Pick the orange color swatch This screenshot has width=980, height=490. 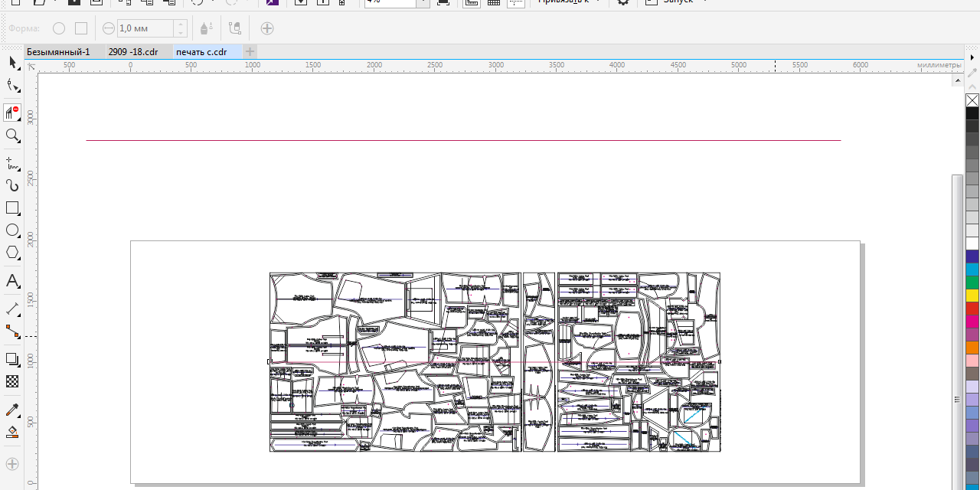click(x=972, y=348)
